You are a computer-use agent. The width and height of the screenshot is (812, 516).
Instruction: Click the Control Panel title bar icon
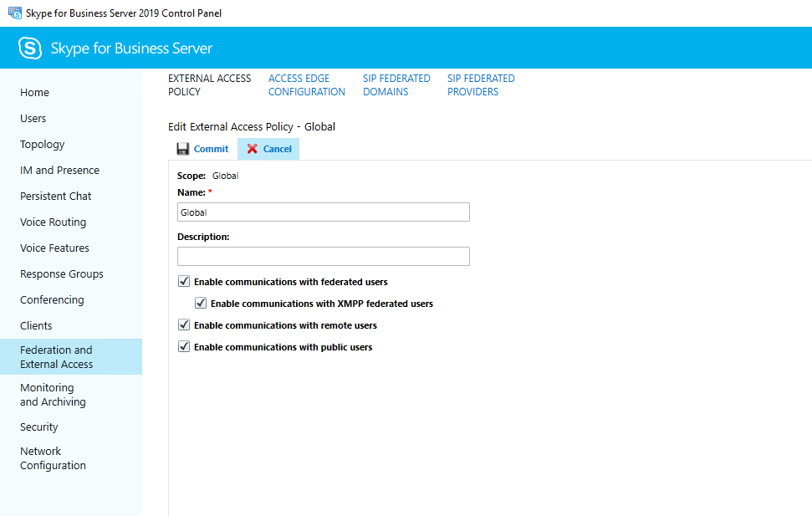pyautogui.click(x=15, y=13)
